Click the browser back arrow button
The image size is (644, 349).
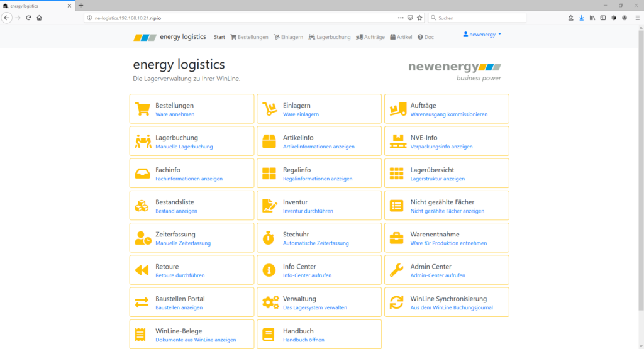[x=6, y=18]
